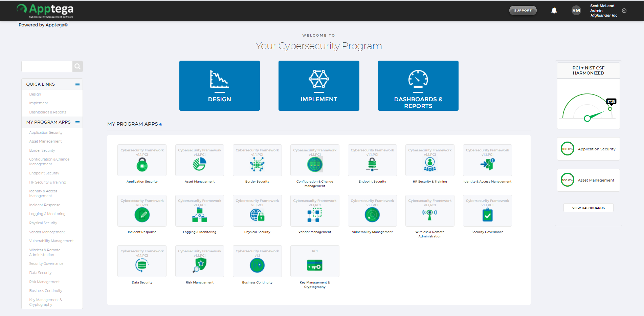This screenshot has height=316, width=644.
Task: Select Logging & Monitoring in the sidebar
Action: (47, 214)
